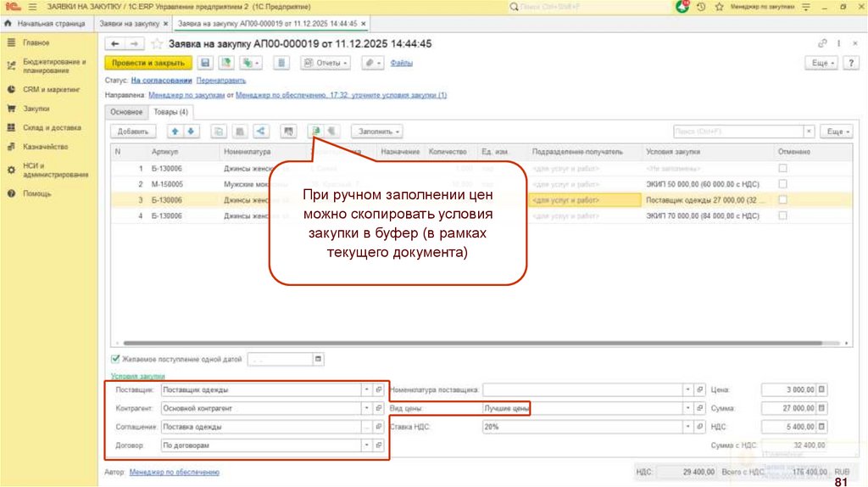This screenshot has width=868, height=487.
Task: Open calendar picker for desired receipt date
Action: coord(318,359)
